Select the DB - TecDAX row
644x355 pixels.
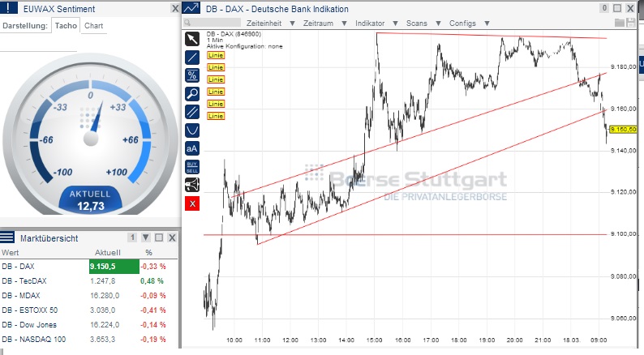pos(89,281)
